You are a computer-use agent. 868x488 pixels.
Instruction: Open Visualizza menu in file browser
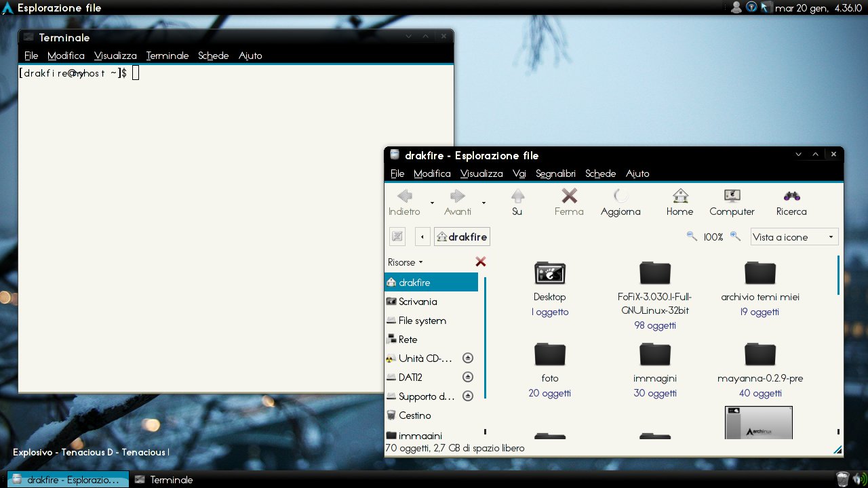[x=481, y=174]
